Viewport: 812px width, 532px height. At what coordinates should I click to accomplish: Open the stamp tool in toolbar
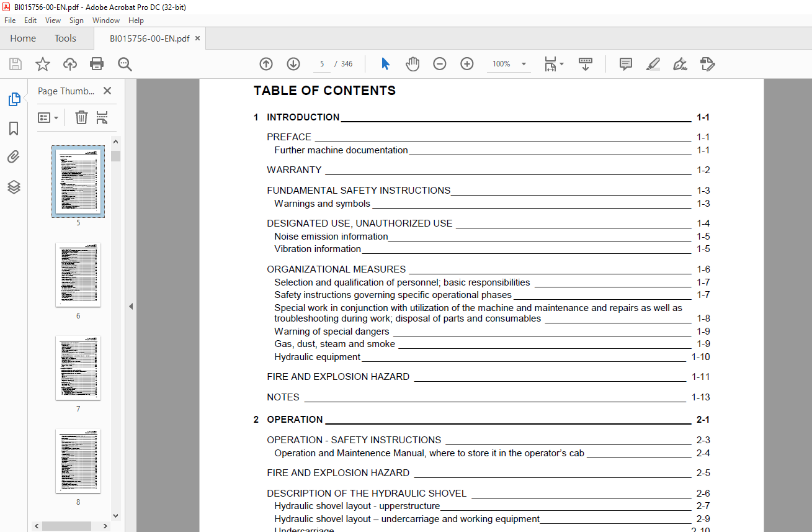coord(708,64)
